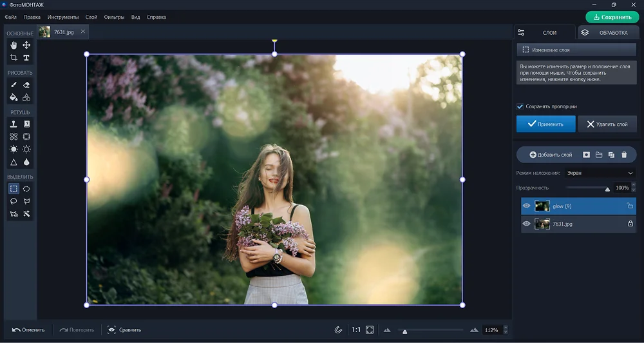
Task: Switch to the ОБРАБОТКА tab
Action: click(607, 32)
